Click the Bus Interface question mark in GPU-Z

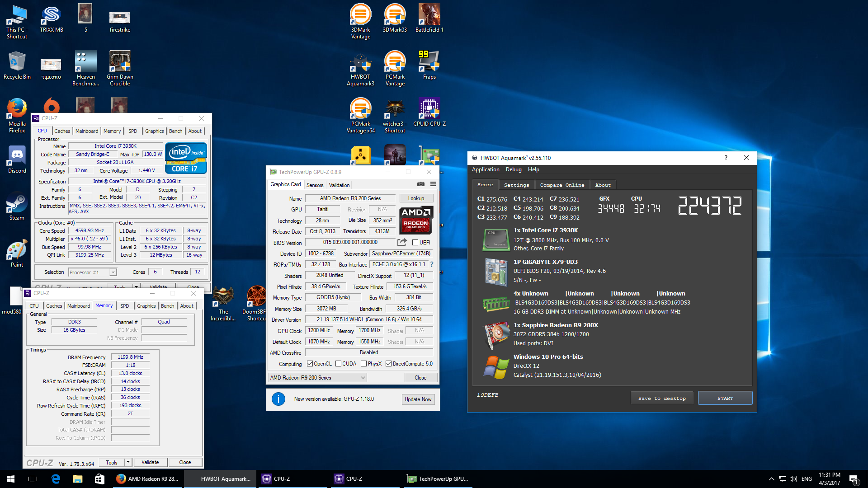tap(432, 264)
